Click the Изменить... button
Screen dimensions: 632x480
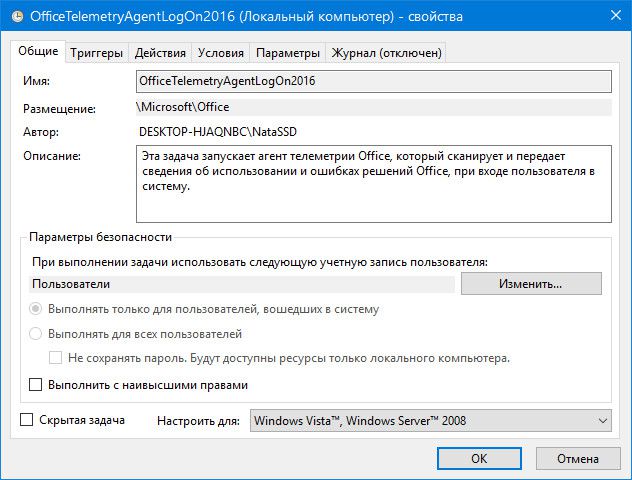(531, 284)
